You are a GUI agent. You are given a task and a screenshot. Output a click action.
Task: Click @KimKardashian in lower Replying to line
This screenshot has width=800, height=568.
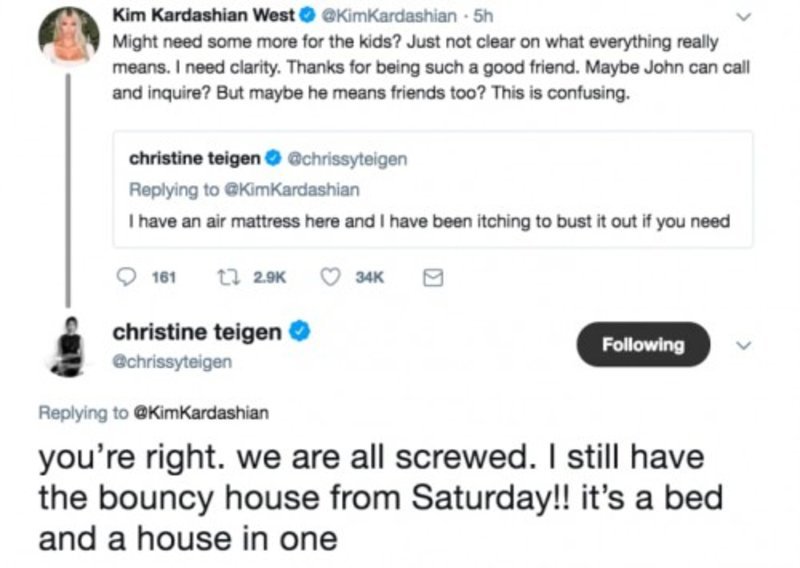193,411
